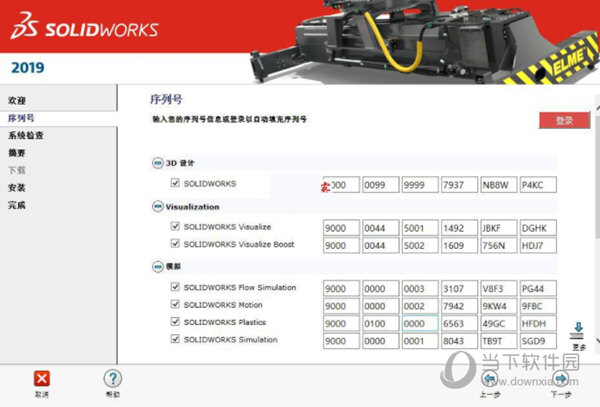Click SOLIDWORKS serial field containing 9999

click(420, 185)
